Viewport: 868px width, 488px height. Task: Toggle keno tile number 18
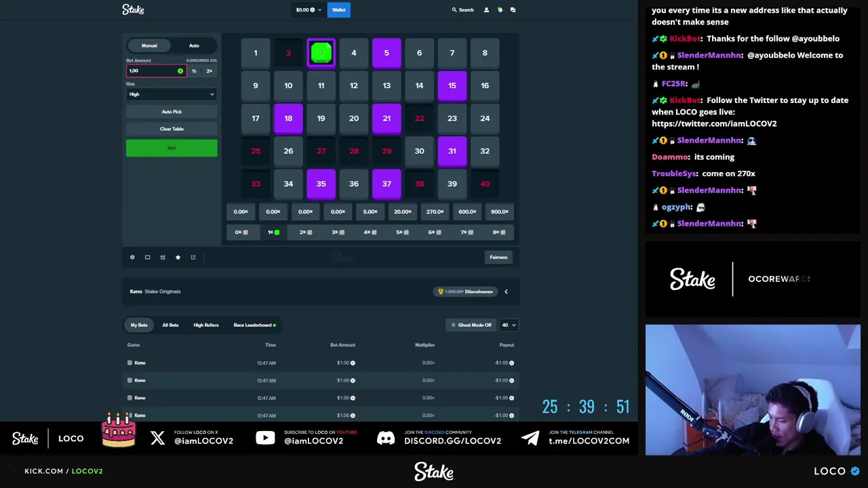[288, 118]
